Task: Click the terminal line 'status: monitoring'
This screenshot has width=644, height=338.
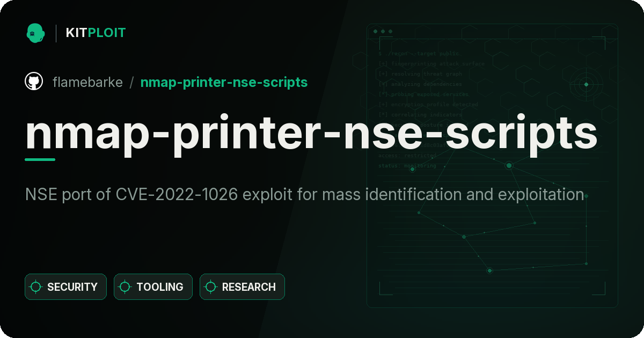Action: click(407, 166)
